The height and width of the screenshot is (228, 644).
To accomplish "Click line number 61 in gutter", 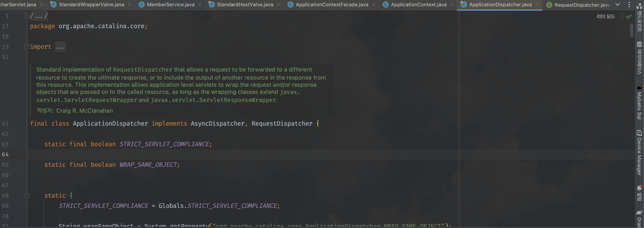I will [x=5, y=124].
